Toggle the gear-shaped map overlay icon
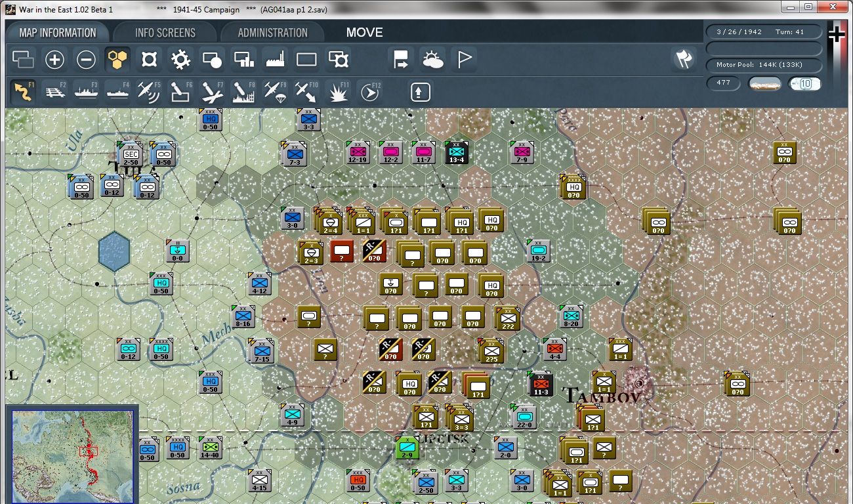The image size is (853, 504). [x=180, y=60]
